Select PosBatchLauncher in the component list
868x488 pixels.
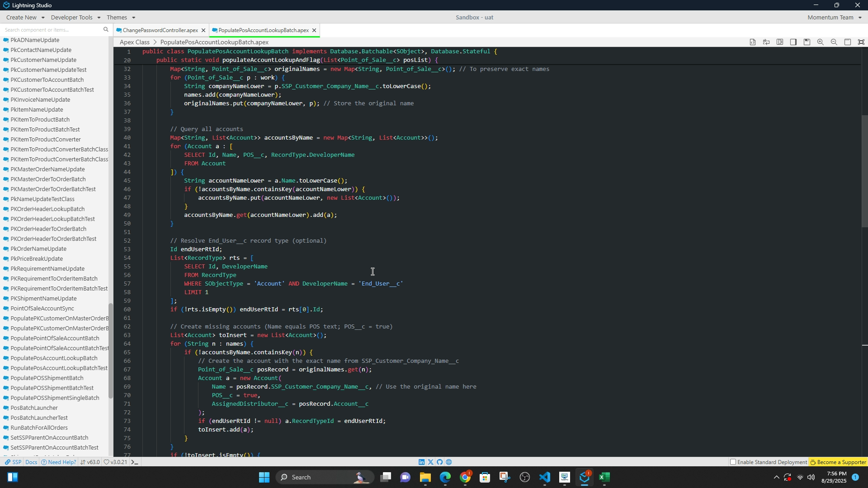click(34, 408)
